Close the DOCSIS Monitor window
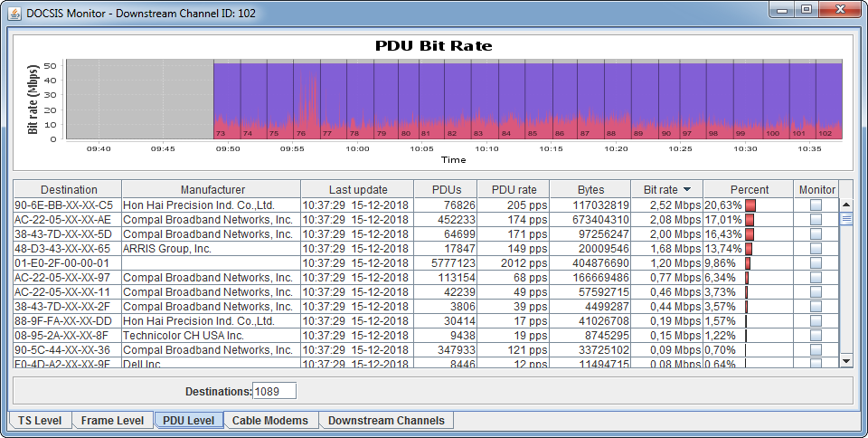This screenshot has height=438, width=868. click(840, 10)
